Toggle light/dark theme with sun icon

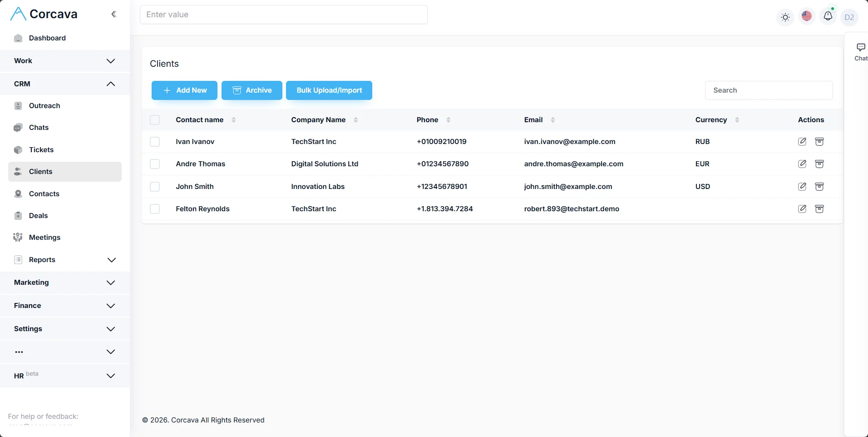[785, 17]
